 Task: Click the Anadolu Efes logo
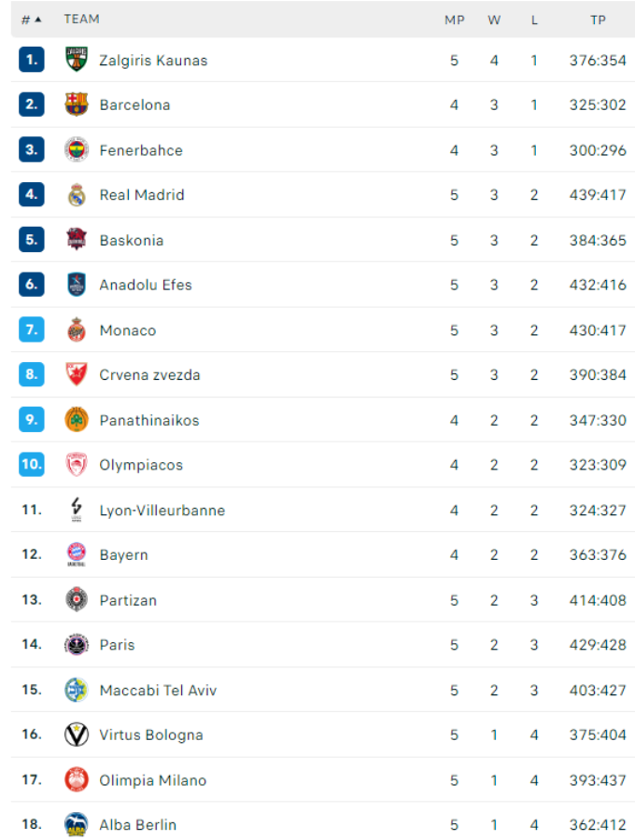point(77,285)
